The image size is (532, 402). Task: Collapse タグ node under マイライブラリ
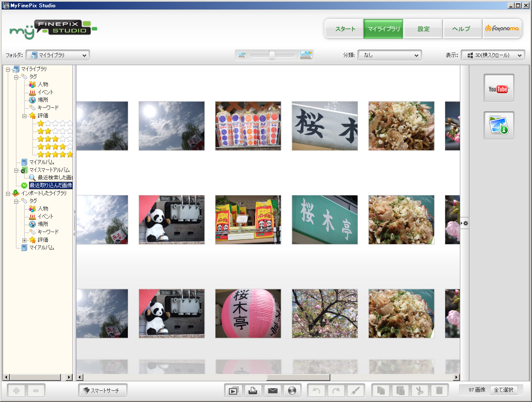pos(16,77)
